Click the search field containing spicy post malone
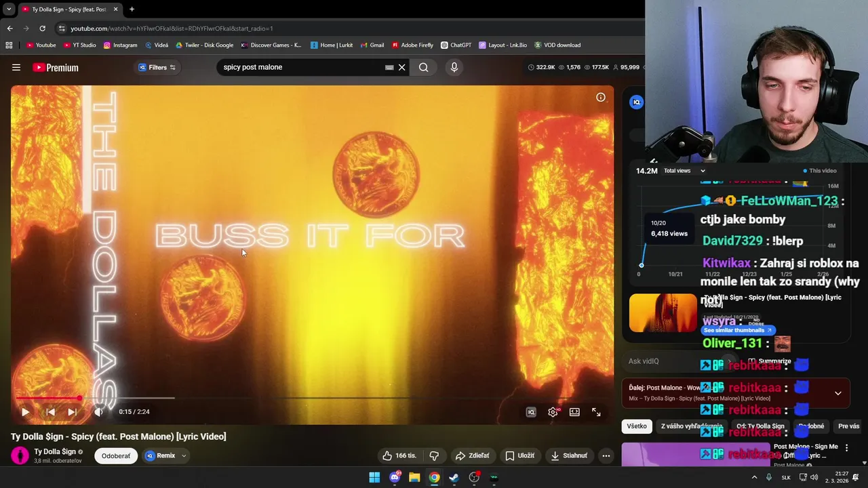 pos(302,67)
